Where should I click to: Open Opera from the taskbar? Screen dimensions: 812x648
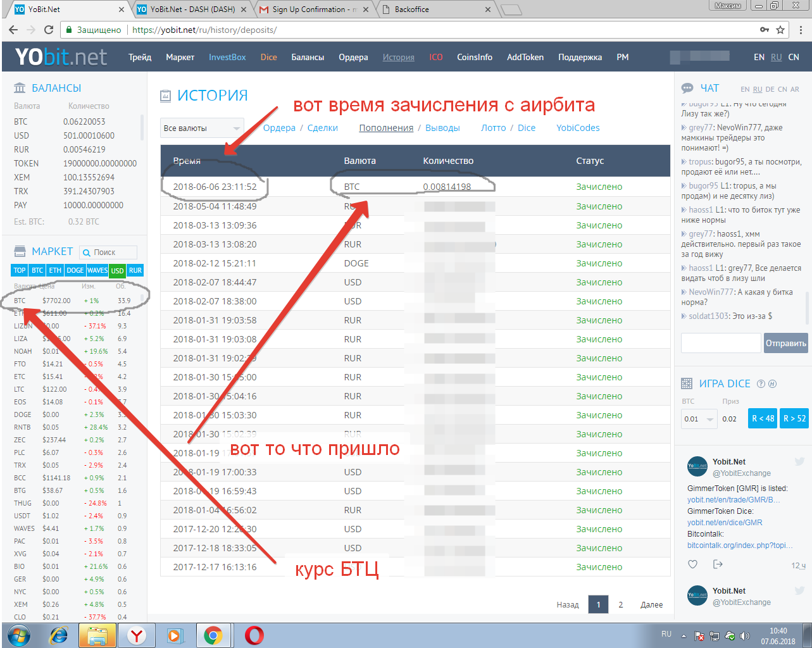(x=254, y=635)
